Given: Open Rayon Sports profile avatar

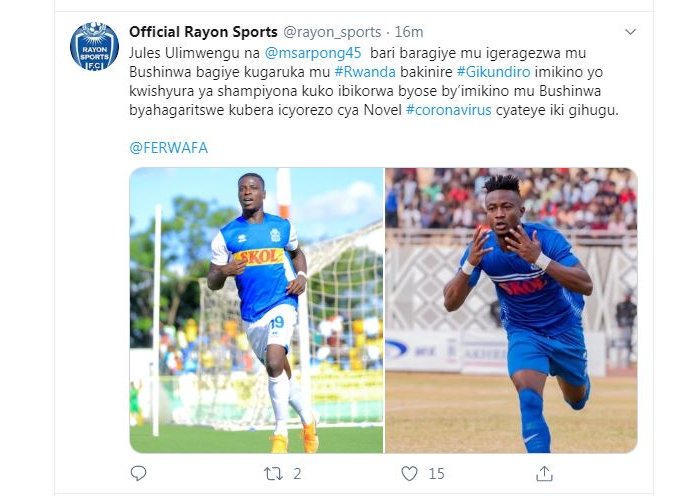Looking at the screenshot, I should coord(94,46).
